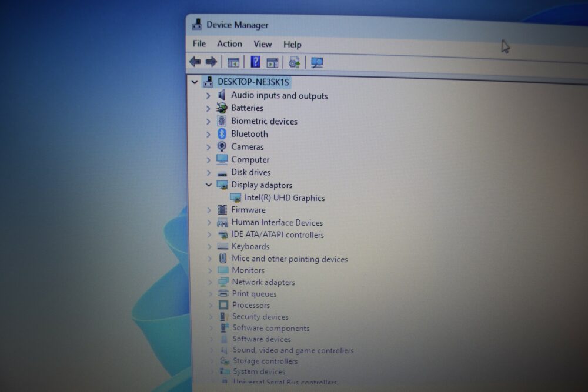Screen dimensions: 588x392
Task: Select Sound, video and game controllers label
Action: click(293, 350)
